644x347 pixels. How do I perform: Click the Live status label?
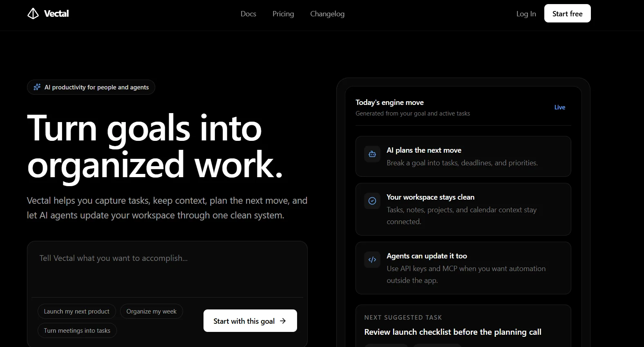pos(560,107)
